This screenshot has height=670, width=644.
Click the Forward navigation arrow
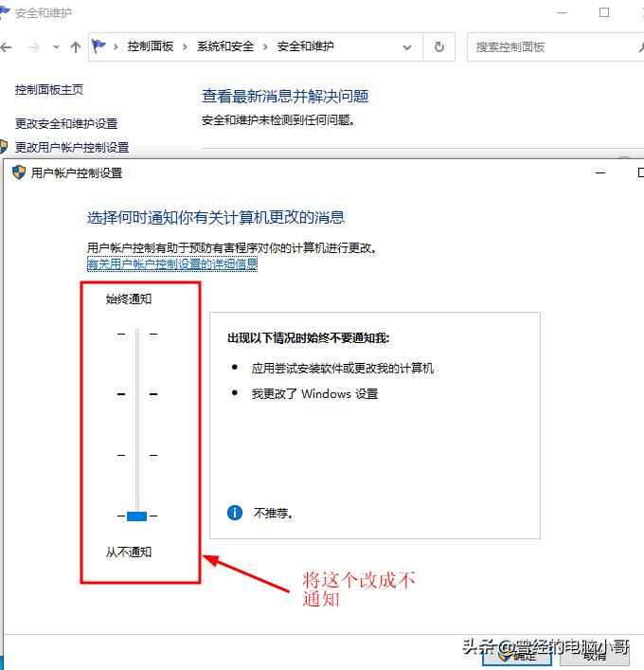pos(33,47)
